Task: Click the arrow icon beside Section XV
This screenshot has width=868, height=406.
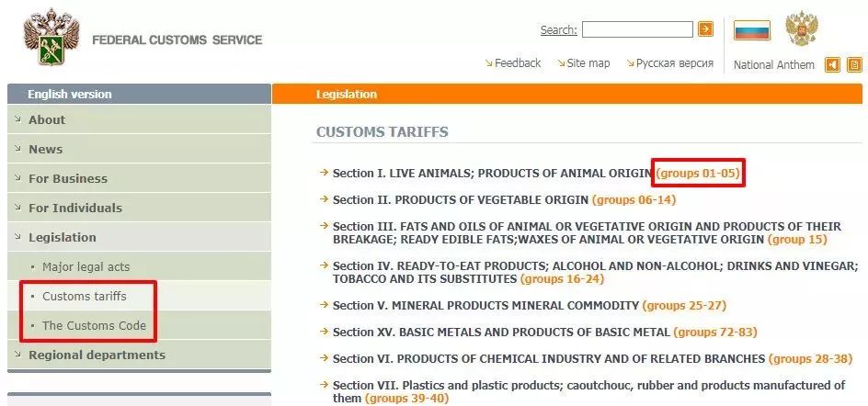Action: 324,332
